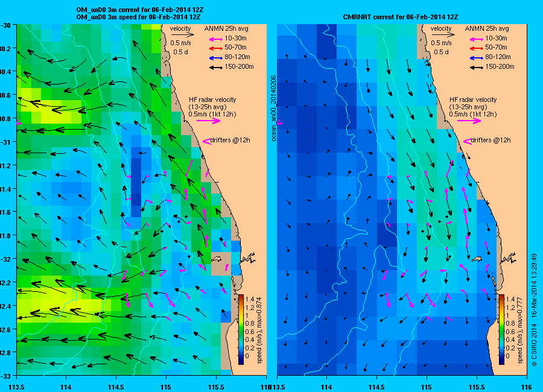Click 'HF radar velocity' text in right panel
Image resolution: width=543 pixels, height=392 pixels.
pos(473,100)
